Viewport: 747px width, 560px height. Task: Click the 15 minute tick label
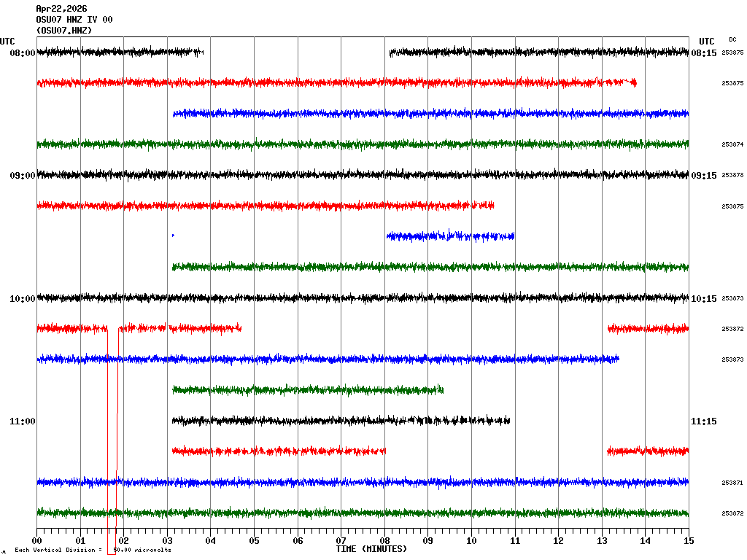(x=689, y=541)
